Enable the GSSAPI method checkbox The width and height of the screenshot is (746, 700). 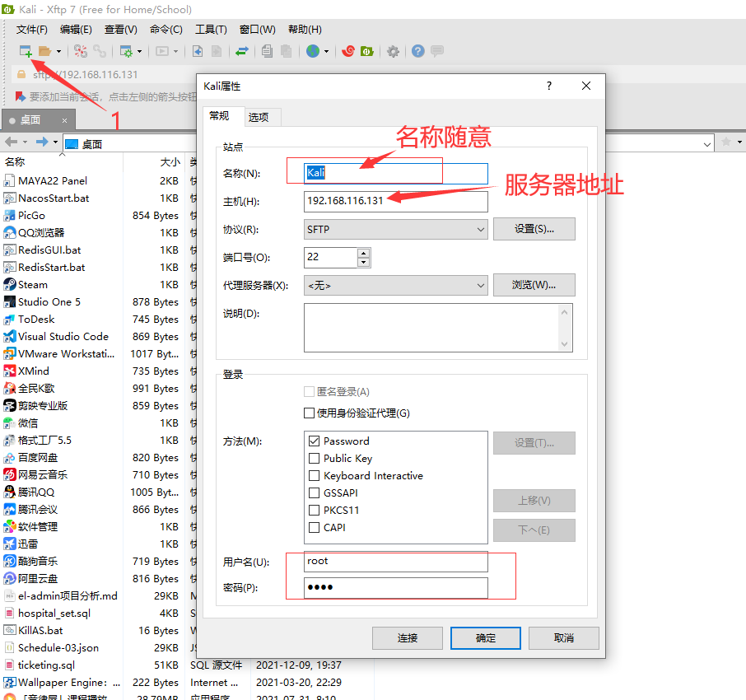pyautogui.click(x=314, y=492)
